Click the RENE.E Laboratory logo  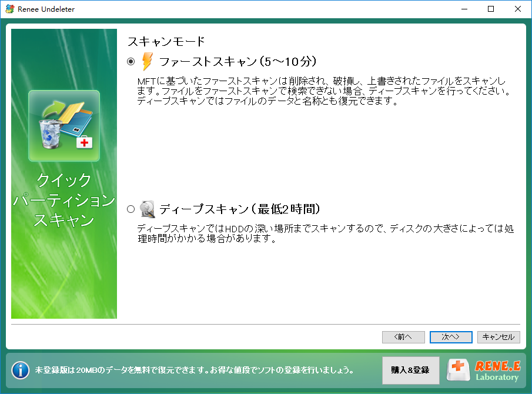(484, 370)
